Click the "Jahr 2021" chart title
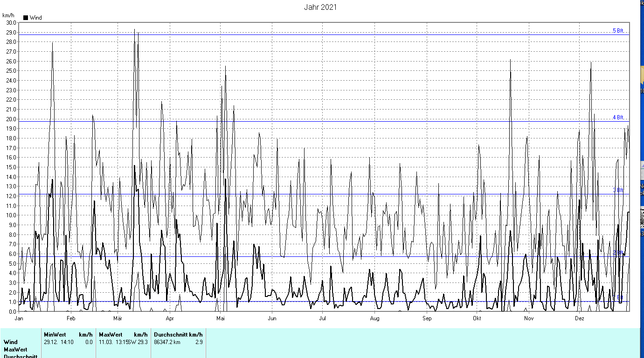This screenshot has width=644, height=358. (320, 7)
